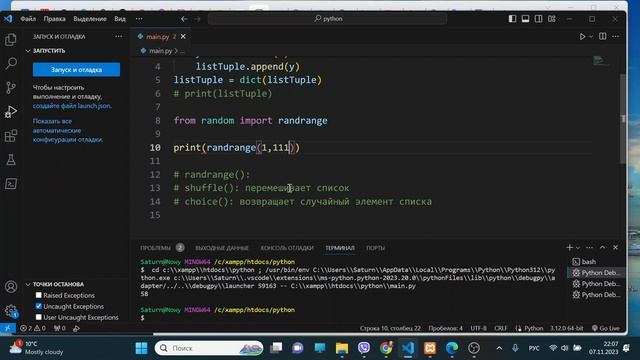This screenshot has width=640, height=360.
Task: Open errors and warnings status indicator
Action: 33,328
